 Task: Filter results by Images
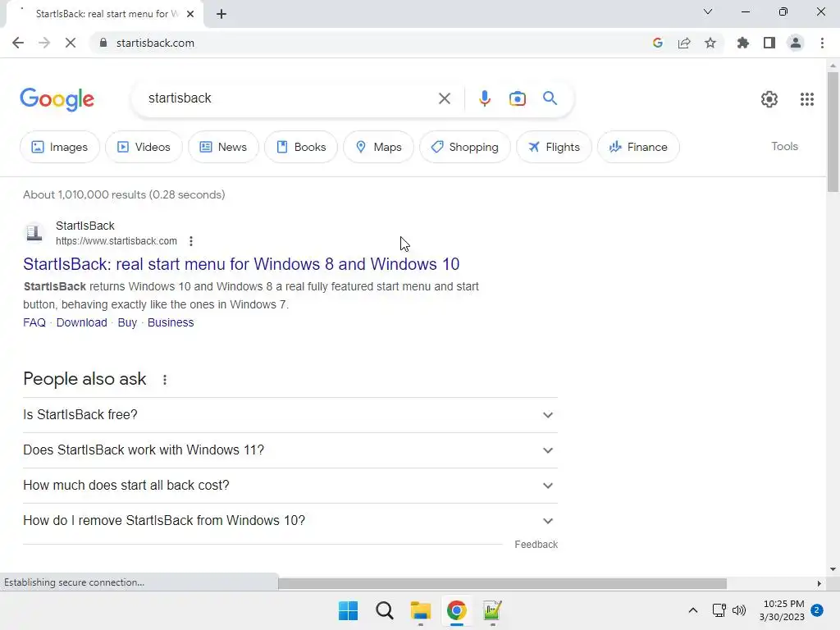[59, 147]
